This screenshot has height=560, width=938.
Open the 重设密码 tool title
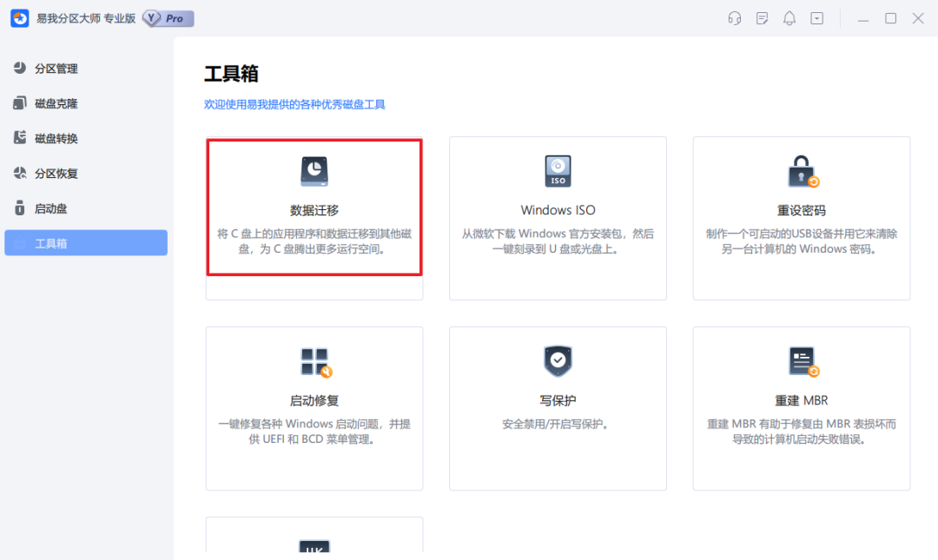pos(802,210)
